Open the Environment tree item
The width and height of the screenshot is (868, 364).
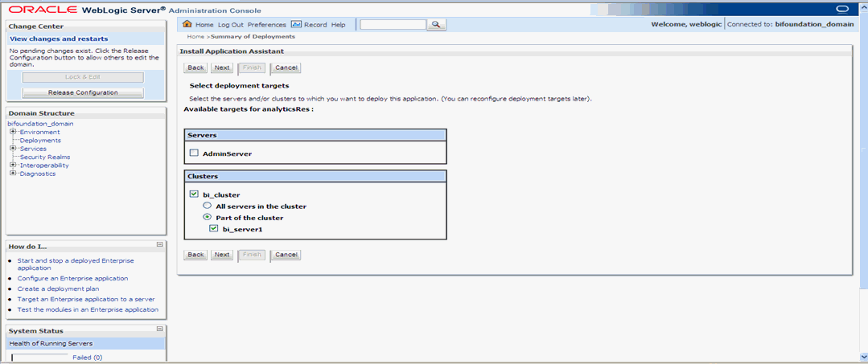pyautogui.click(x=40, y=133)
